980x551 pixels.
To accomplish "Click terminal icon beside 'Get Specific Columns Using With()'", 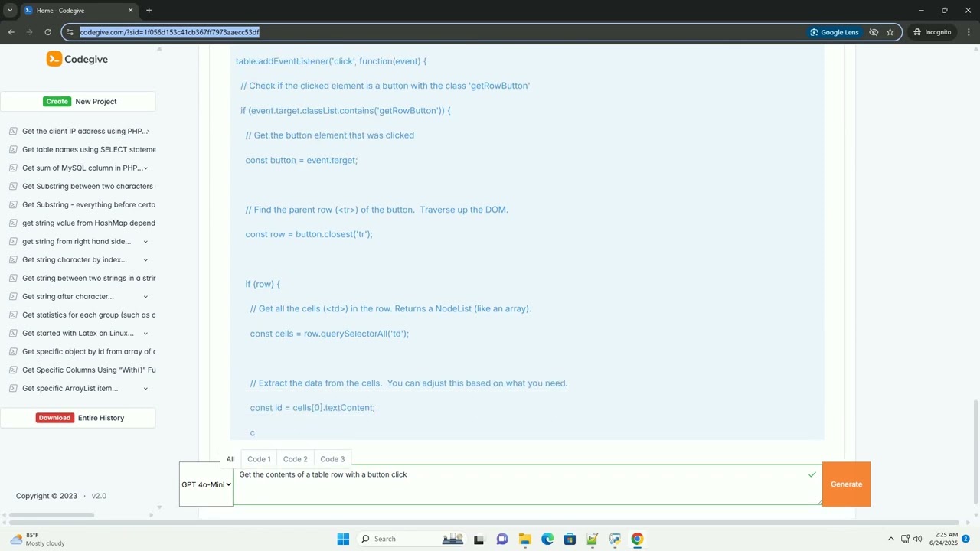I will pos(13,370).
